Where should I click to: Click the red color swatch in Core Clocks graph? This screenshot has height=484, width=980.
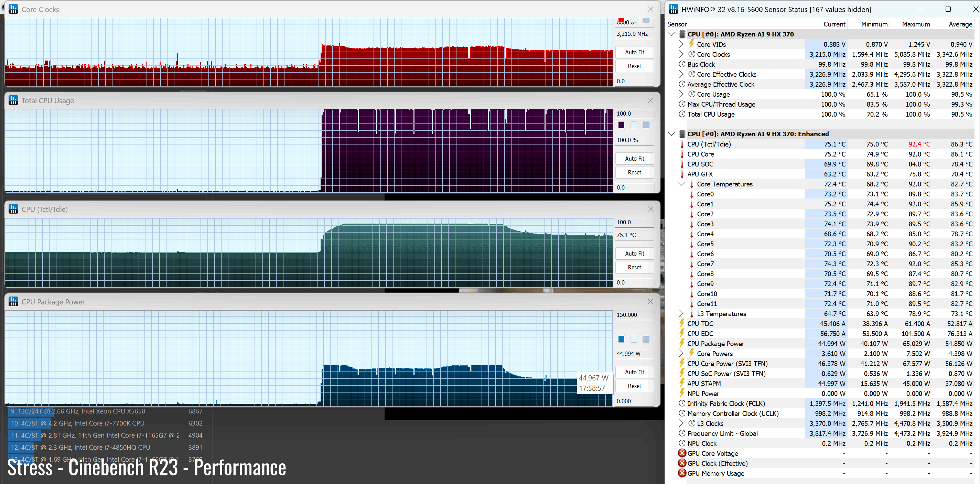pos(621,20)
